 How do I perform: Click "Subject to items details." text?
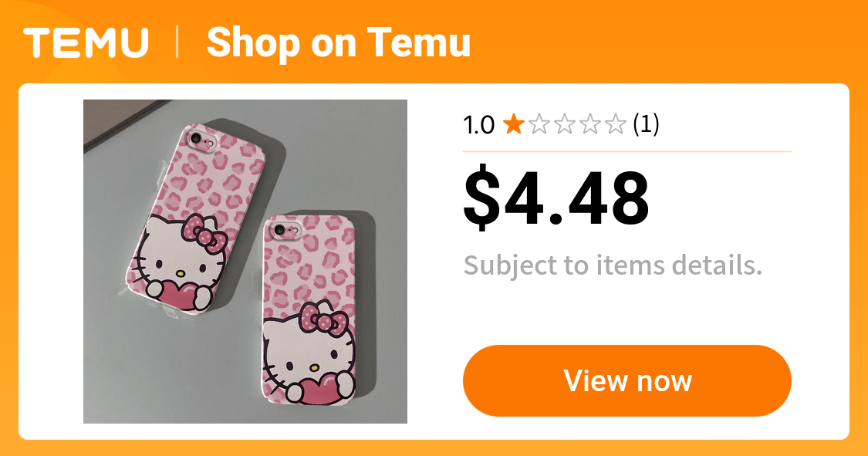tap(613, 266)
